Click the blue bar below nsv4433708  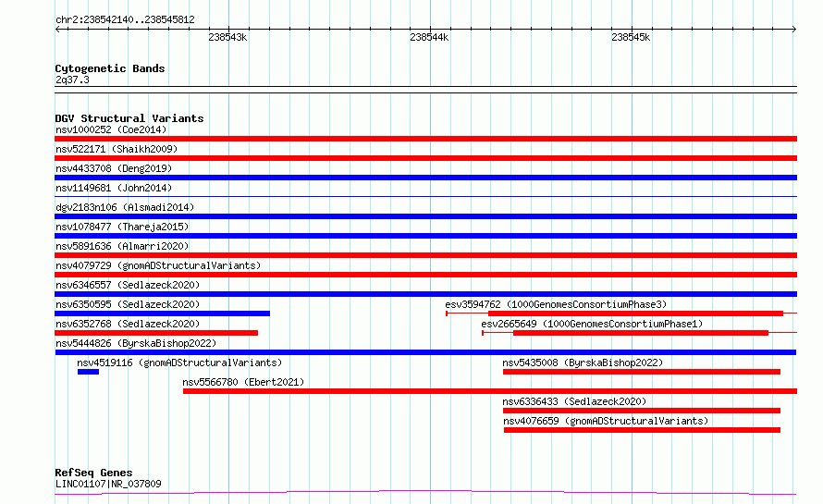(425, 178)
